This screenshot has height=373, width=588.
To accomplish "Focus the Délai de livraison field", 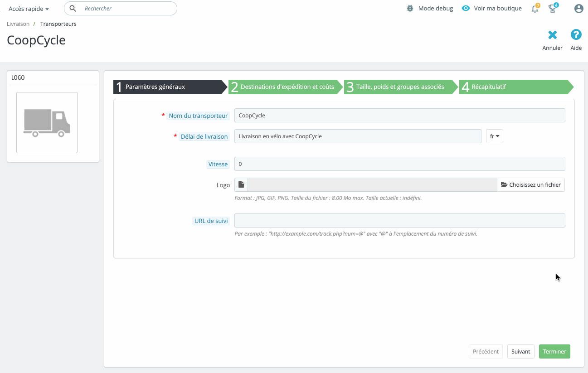I will [x=358, y=136].
